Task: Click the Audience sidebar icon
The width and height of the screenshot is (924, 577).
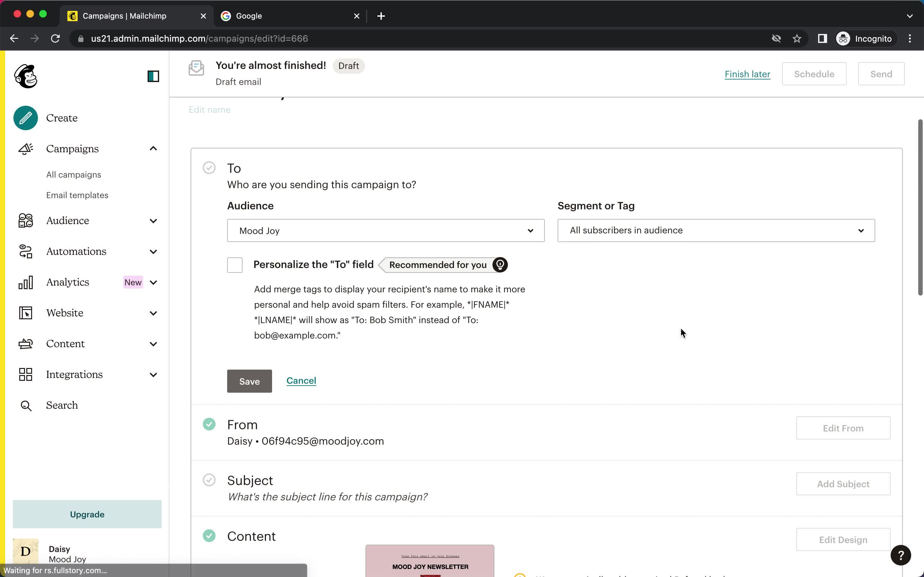Action: pos(25,220)
